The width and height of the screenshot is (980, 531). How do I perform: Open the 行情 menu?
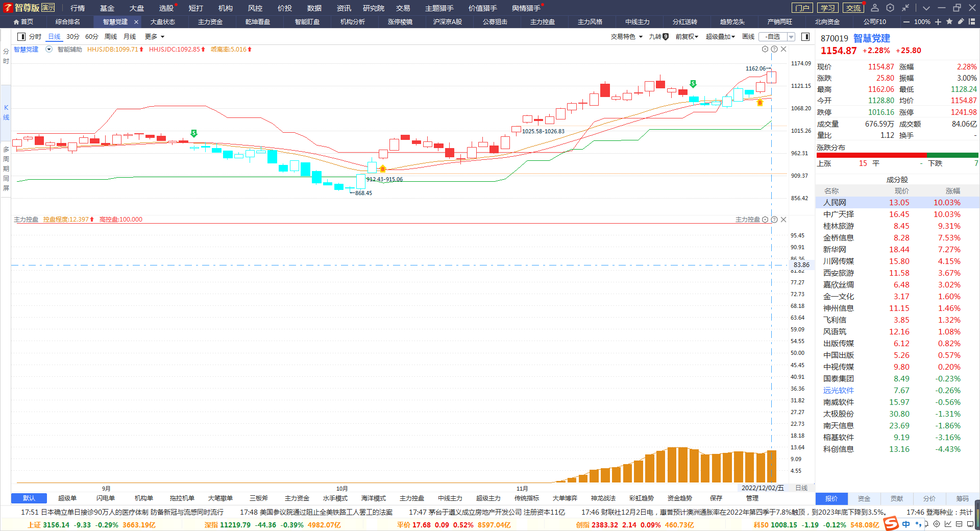point(78,8)
